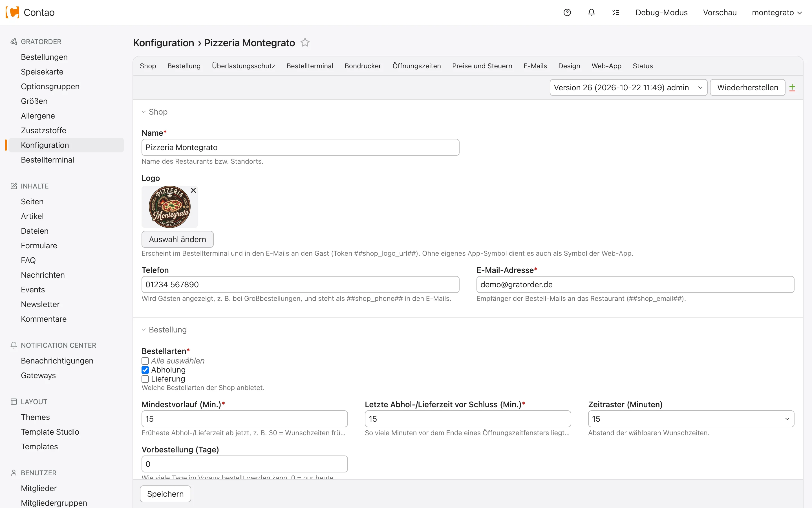The height and width of the screenshot is (508, 812).
Task: Mark page as favorite with star icon
Action: click(305, 43)
